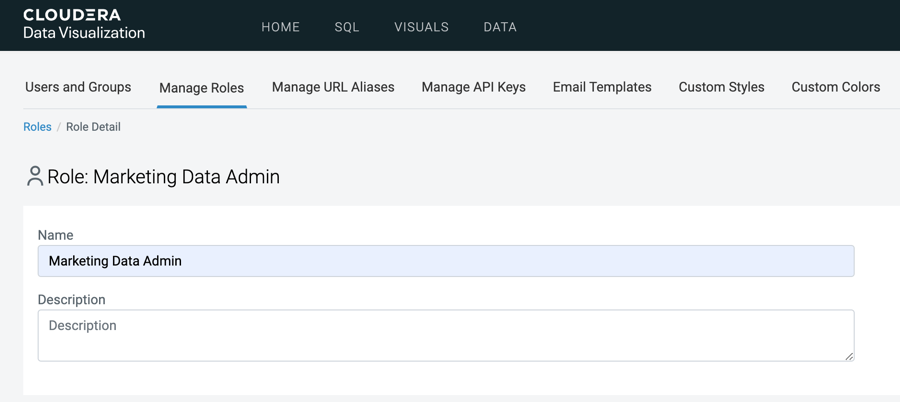
Task: Click into the Description text area
Action: tap(445, 335)
